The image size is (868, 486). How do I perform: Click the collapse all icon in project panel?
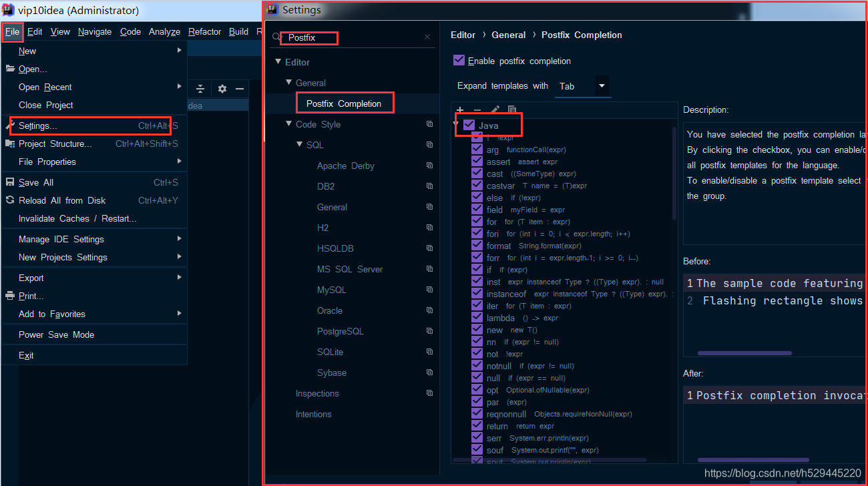click(x=200, y=89)
